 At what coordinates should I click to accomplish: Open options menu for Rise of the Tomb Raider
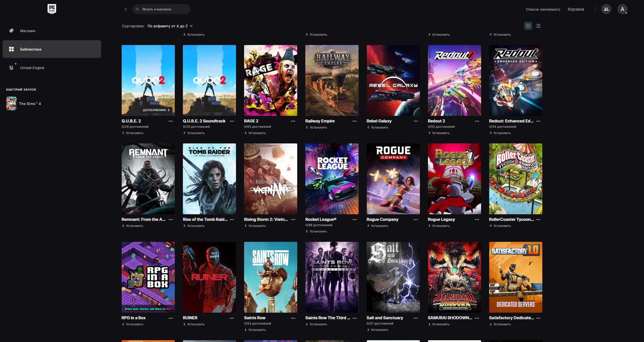pyautogui.click(x=232, y=220)
